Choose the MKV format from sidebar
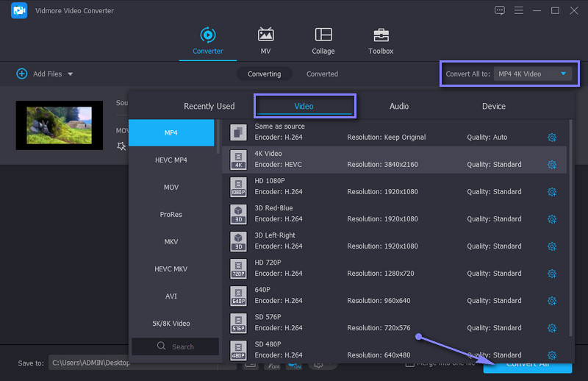588x381 pixels. pos(171,242)
